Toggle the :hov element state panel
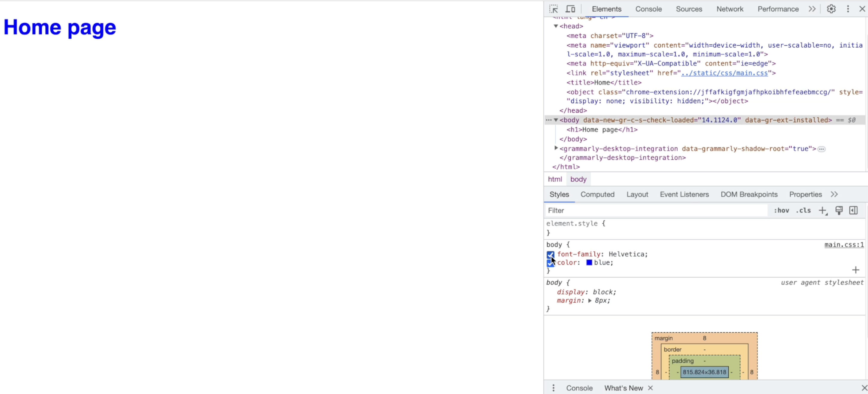This screenshot has height=394, width=868. [781, 210]
